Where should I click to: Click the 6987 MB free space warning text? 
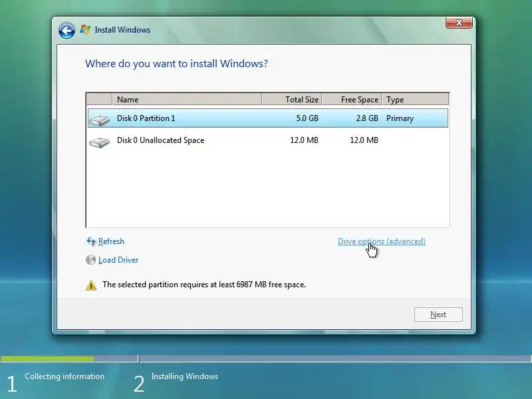pos(204,285)
